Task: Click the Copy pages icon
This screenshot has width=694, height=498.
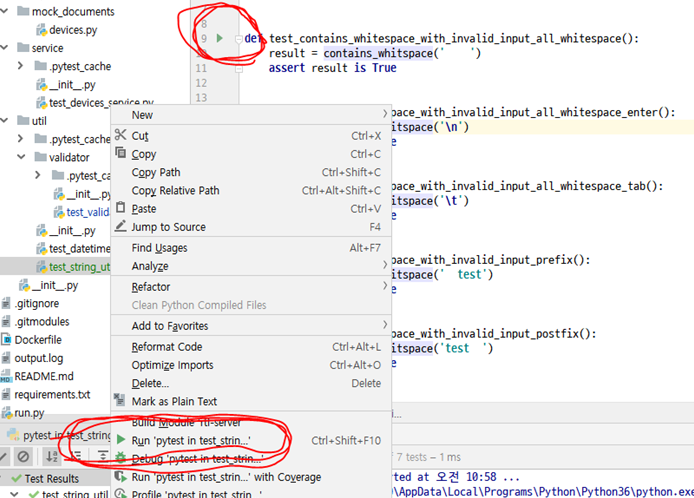Action: coord(120,153)
